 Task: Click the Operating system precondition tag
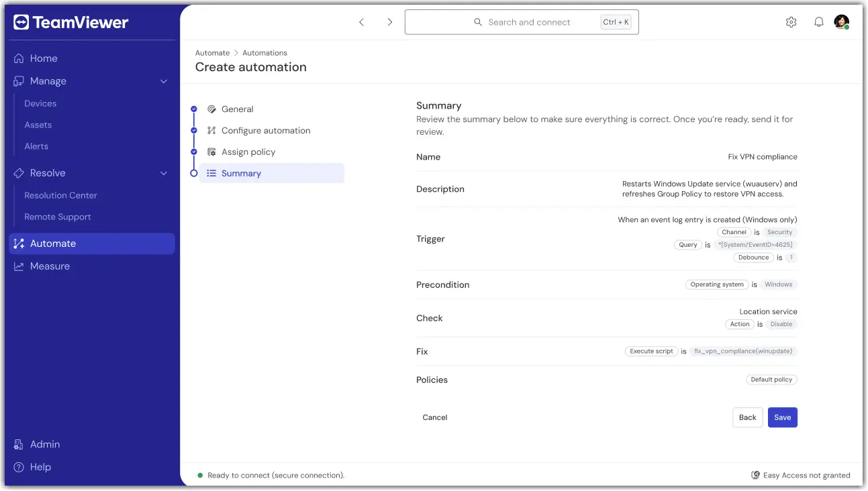pos(717,284)
